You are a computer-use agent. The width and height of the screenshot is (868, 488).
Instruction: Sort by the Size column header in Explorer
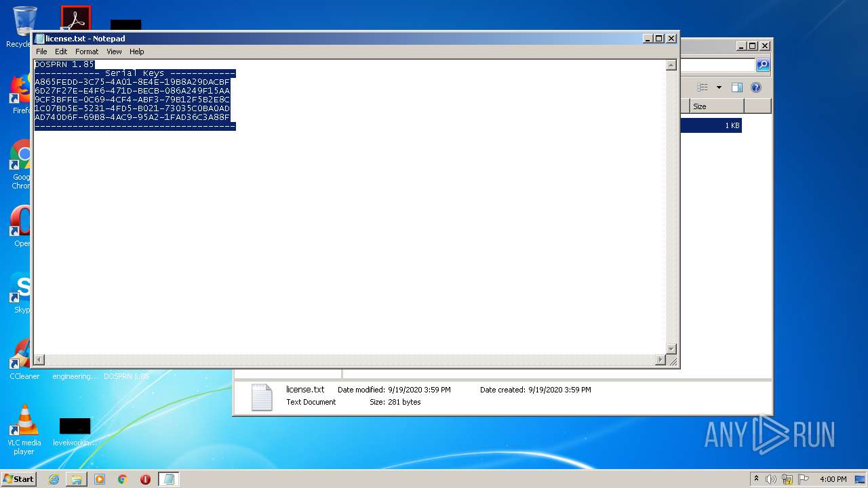click(717, 106)
